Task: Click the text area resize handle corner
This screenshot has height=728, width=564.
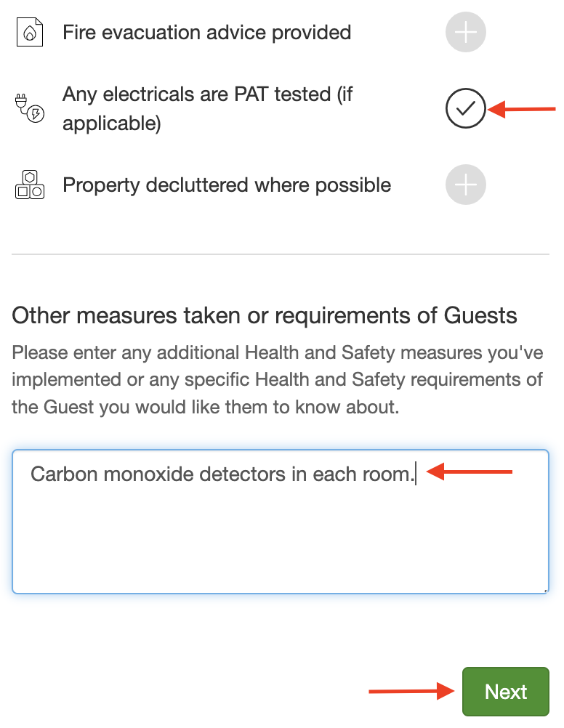Action: [x=545, y=590]
